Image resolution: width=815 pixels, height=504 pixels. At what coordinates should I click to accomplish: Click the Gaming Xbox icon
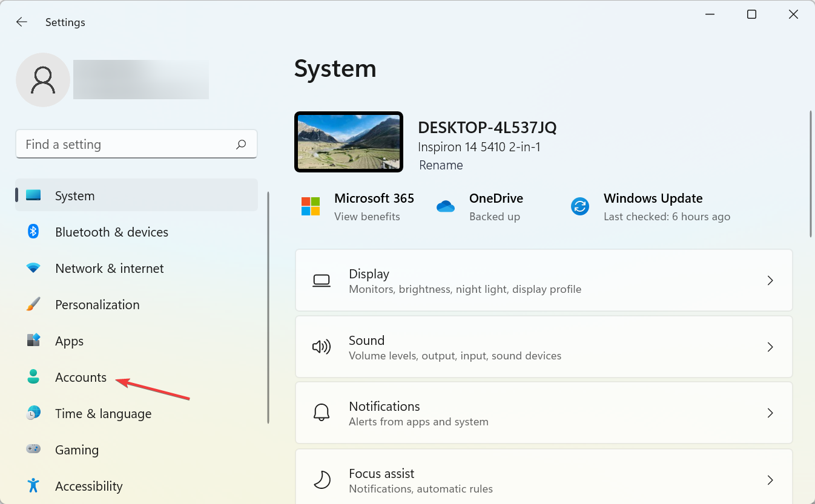[x=33, y=450]
